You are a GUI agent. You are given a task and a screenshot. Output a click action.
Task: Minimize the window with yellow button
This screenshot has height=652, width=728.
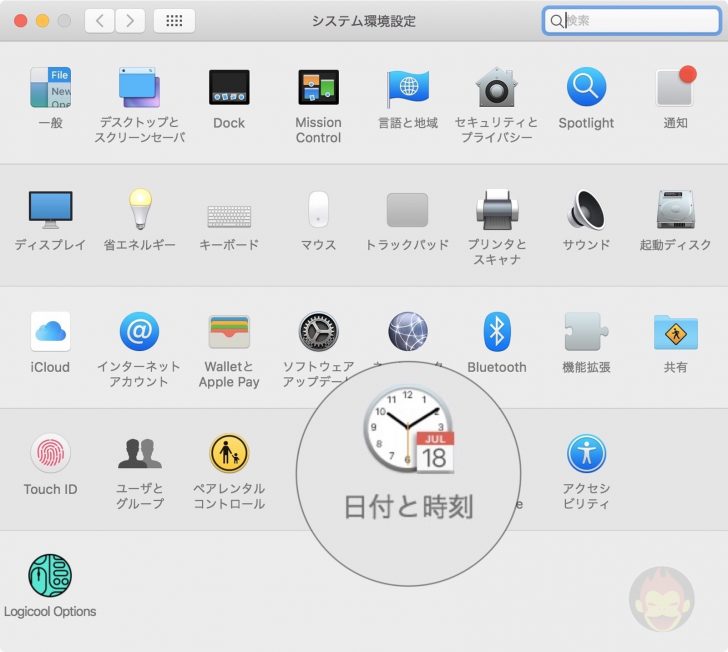(42, 21)
